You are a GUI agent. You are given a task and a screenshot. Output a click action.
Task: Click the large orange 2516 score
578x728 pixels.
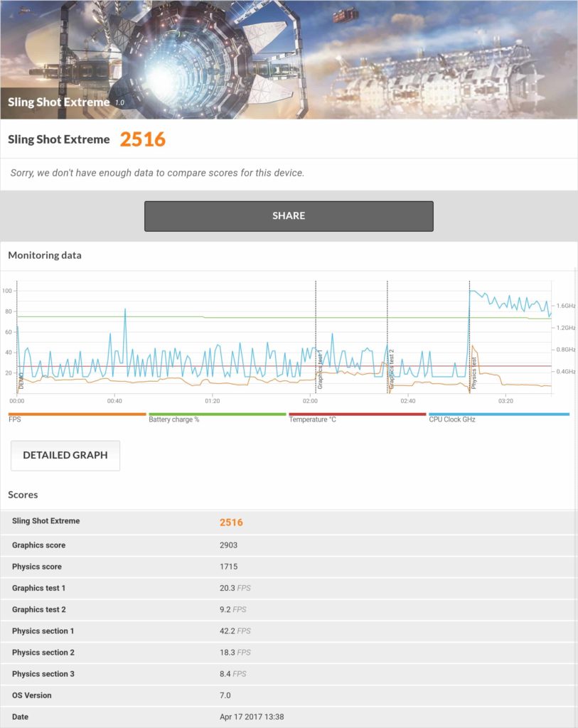tap(142, 139)
